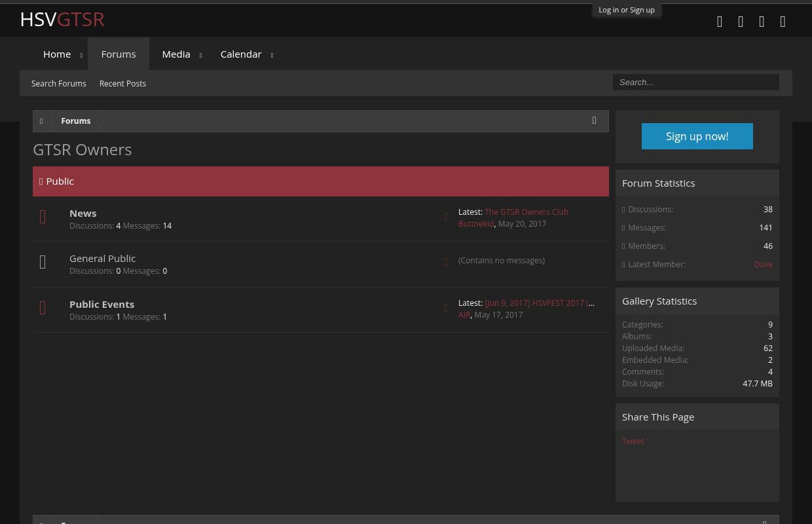This screenshot has height=524, width=812.
Task: Open The GTSR Owners Club thread
Action: click(526, 212)
